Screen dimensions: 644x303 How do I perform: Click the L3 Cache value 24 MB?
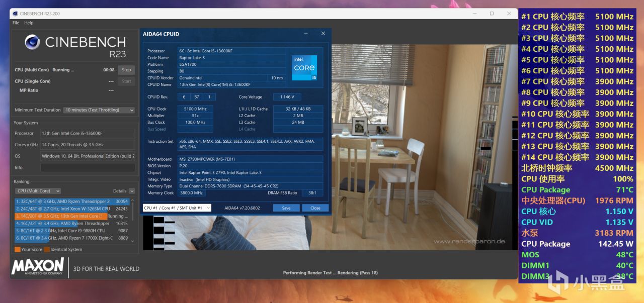point(298,122)
